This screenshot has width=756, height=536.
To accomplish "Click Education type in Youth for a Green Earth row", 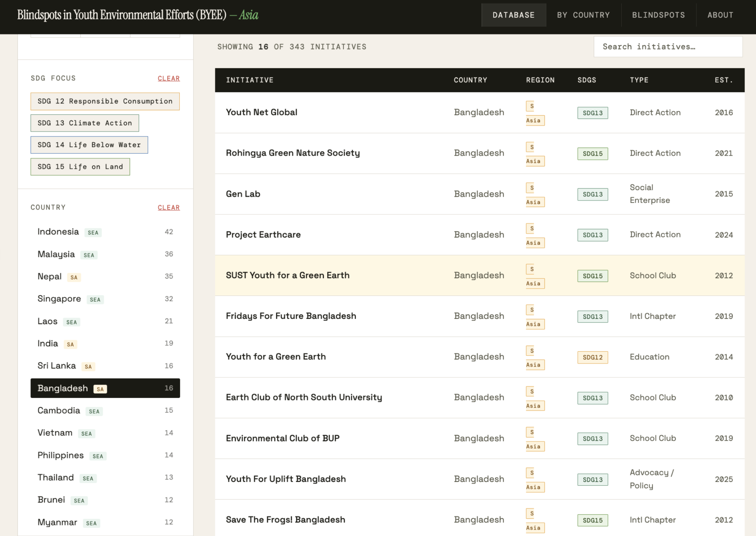I will point(649,357).
